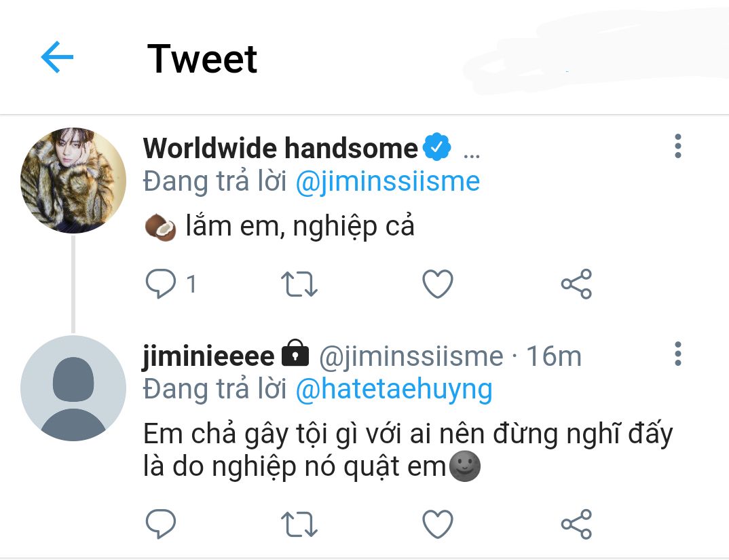Image resolution: width=729 pixels, height=560 pixels.
Task: Reply to jiminieeee's tweet
Action: (162, 524)
